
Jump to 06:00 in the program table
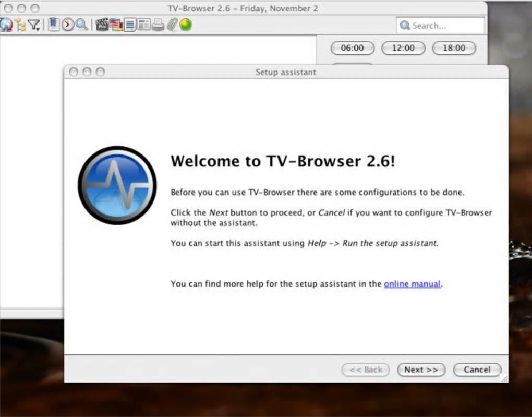[x=353, y=48]
